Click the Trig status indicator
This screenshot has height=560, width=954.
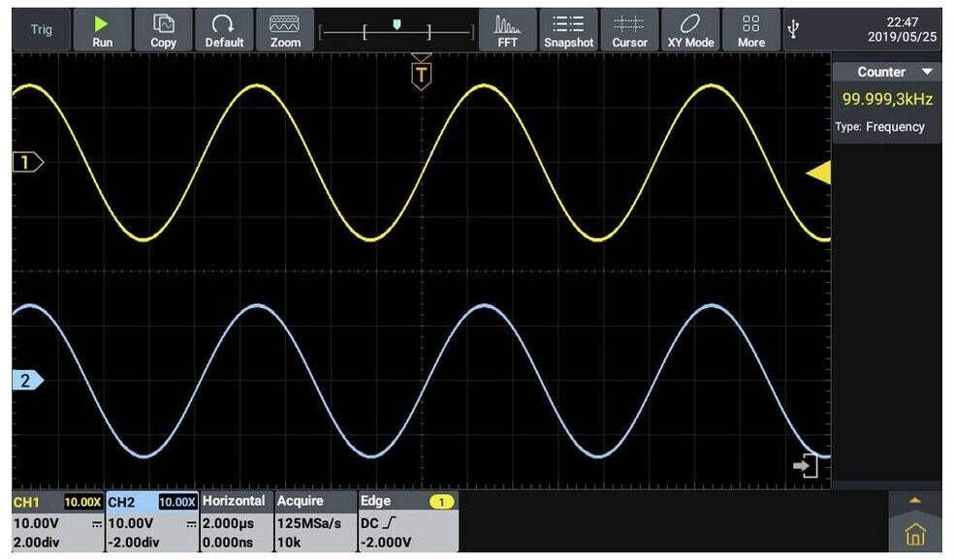pos(42,30)
